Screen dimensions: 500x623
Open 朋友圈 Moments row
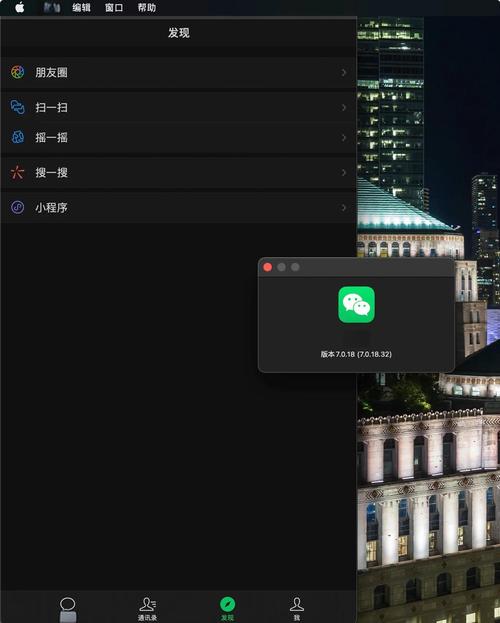(x=178, y=72)
